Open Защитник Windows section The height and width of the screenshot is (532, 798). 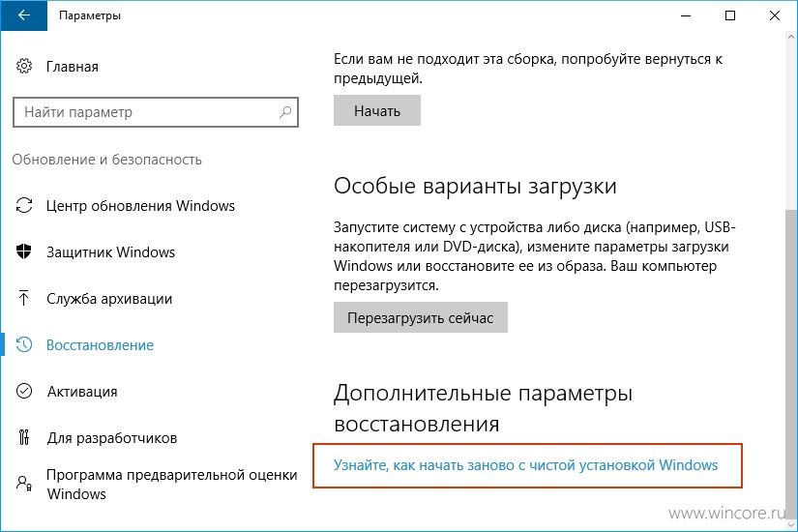(110, 252)
